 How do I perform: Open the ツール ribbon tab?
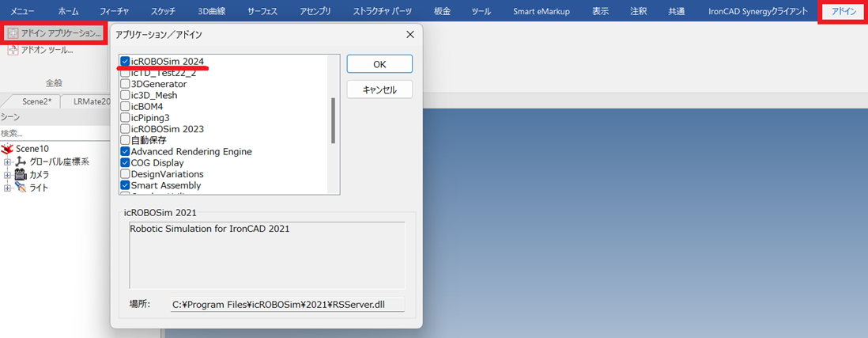click(481, 11)
